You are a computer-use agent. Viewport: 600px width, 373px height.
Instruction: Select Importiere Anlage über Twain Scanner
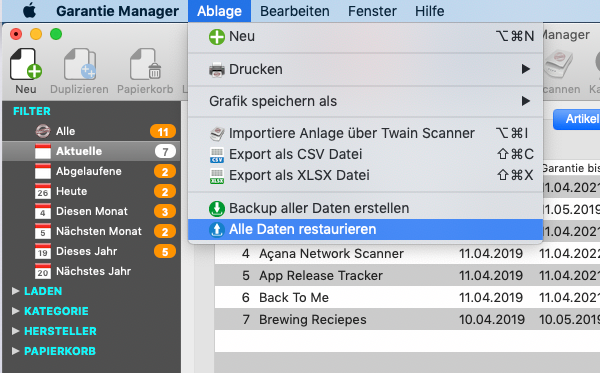[x=365, y=133]
